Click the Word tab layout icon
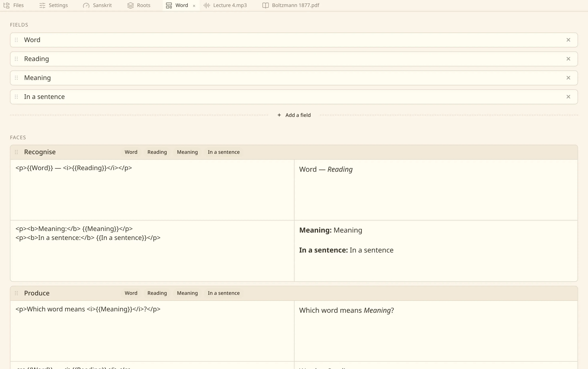Image resolution: width=588 pixels, height=369 pixels. 169,5
